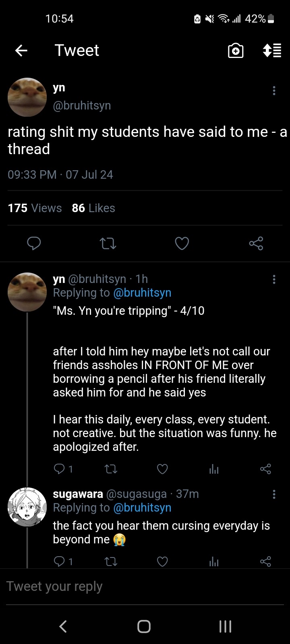Open Android recent apps button
This screenshot has height=644, width=290.
click(x=225, y=626)
